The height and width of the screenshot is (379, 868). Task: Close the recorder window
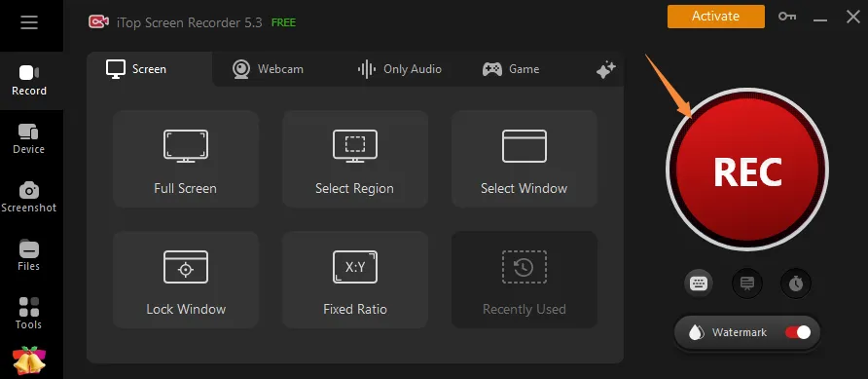pos(853,17)
